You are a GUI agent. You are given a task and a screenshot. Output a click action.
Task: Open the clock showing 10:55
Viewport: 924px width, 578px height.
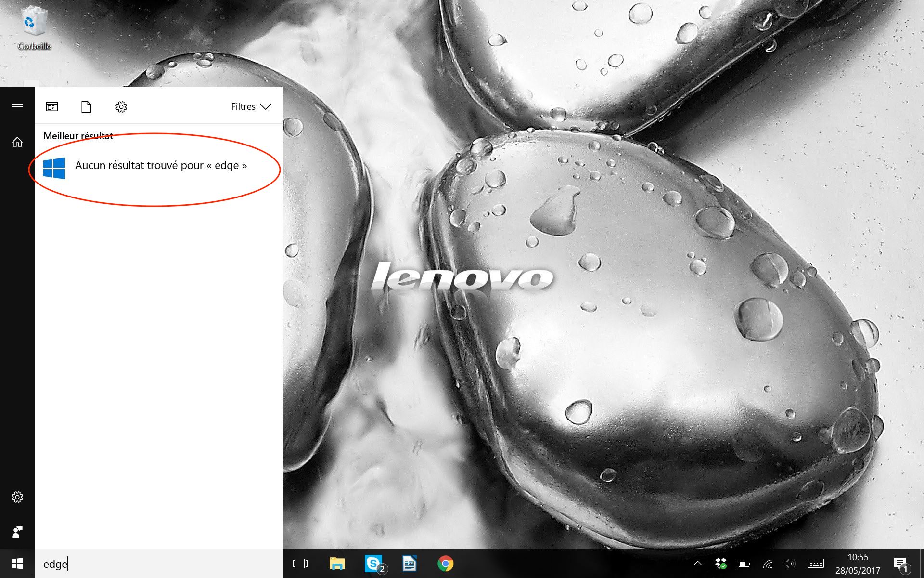click(858, 564)
